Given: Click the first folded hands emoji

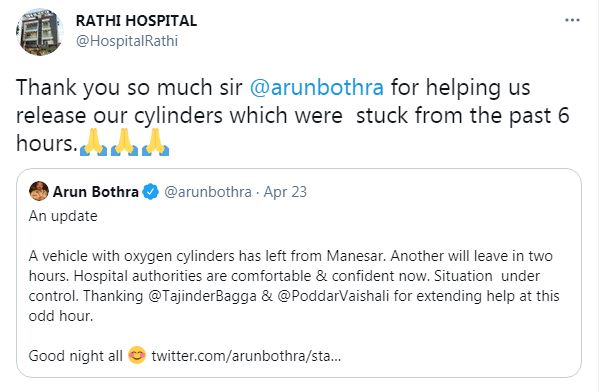Looking at the screenshot, I should 93,142.
